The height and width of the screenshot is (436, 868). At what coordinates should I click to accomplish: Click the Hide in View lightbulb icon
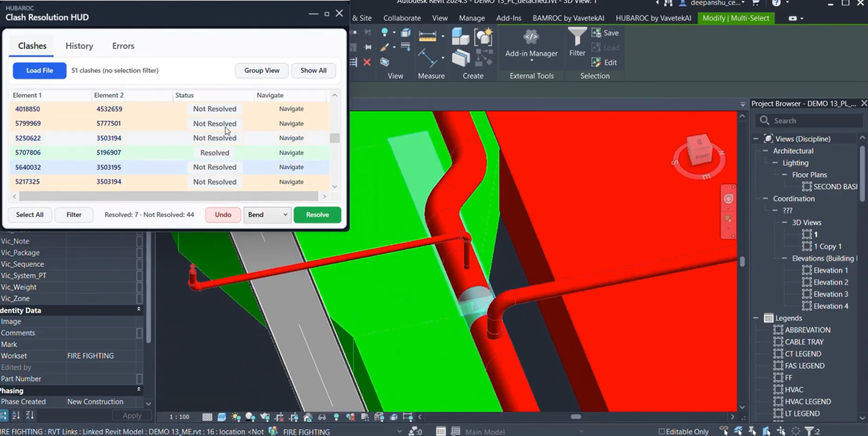384,32
